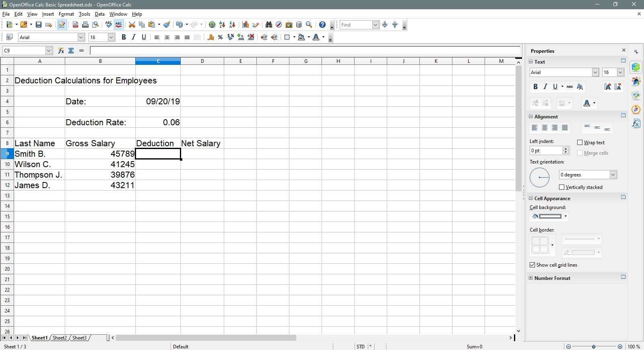Open sidebar font size dropdown

click(x=620, y=72)
